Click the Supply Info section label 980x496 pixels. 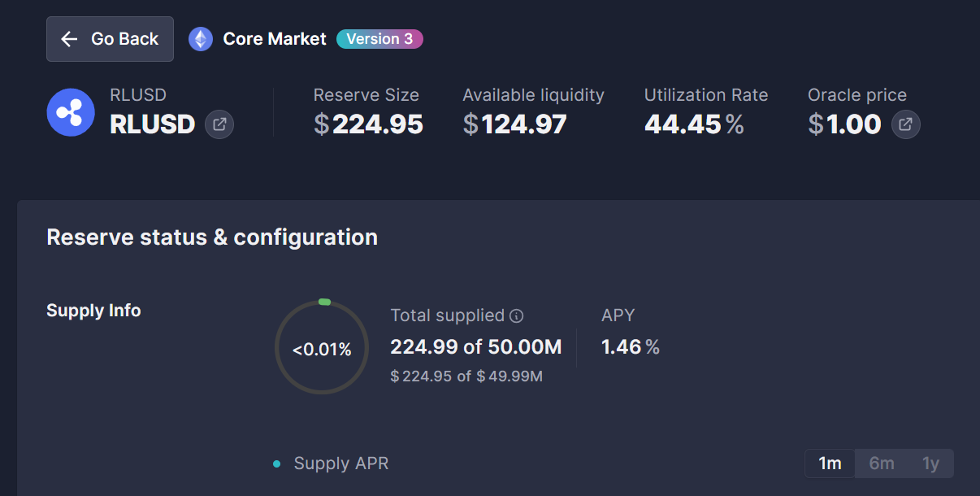93,311
